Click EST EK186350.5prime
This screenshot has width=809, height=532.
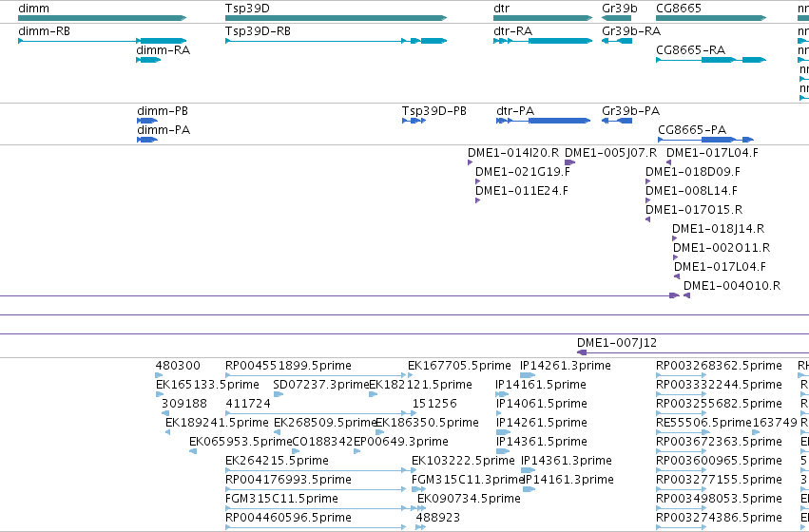pos(427,423)
